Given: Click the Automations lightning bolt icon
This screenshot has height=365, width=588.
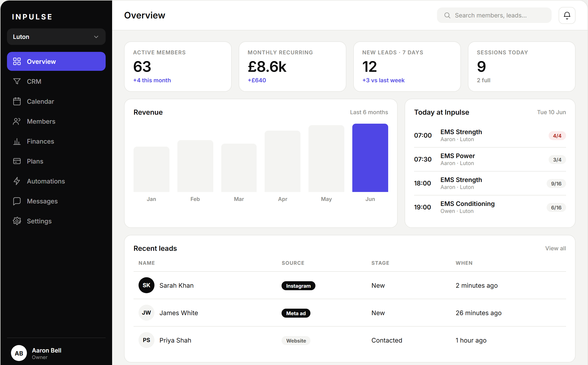Looking at the screenshot, I should coord(17,181).
